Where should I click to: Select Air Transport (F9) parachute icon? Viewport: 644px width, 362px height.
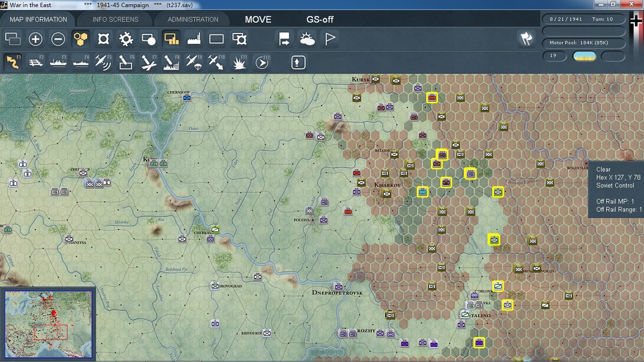[194, 62]
